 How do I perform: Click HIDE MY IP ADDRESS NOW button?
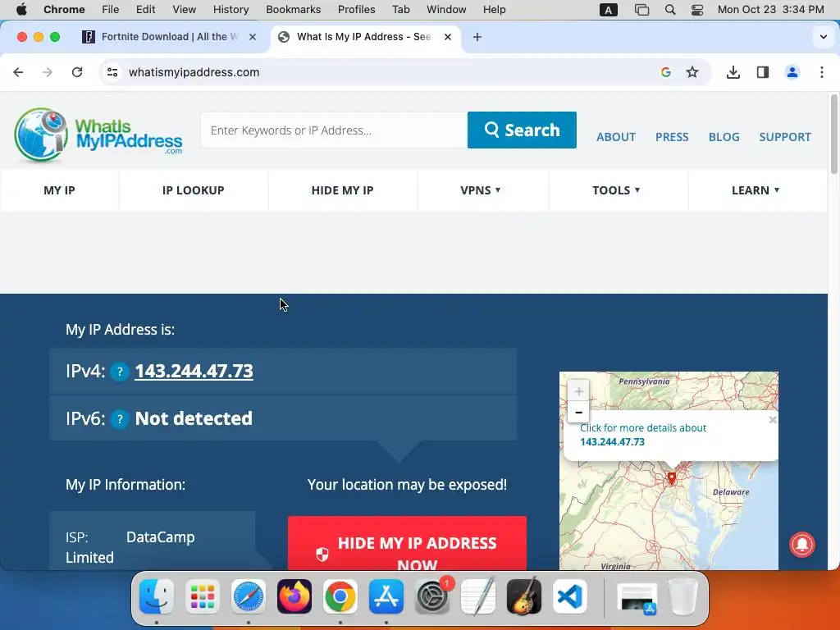(407, 543)
